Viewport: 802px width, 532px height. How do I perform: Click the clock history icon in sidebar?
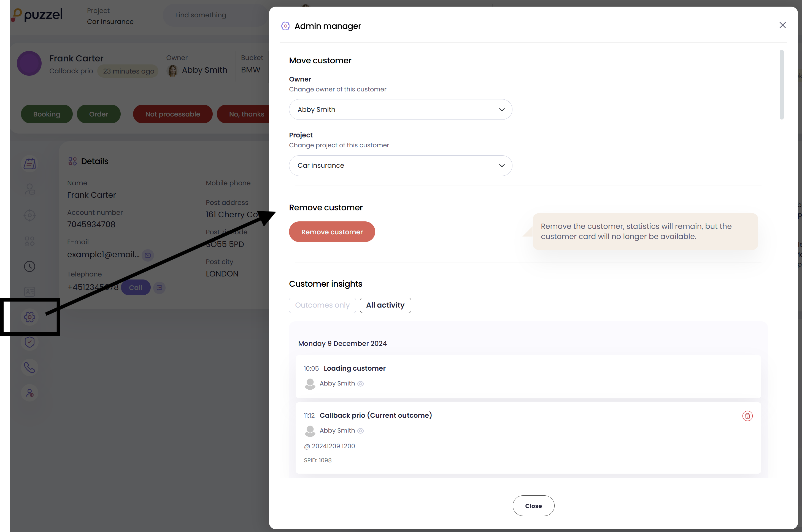point(29,266)
